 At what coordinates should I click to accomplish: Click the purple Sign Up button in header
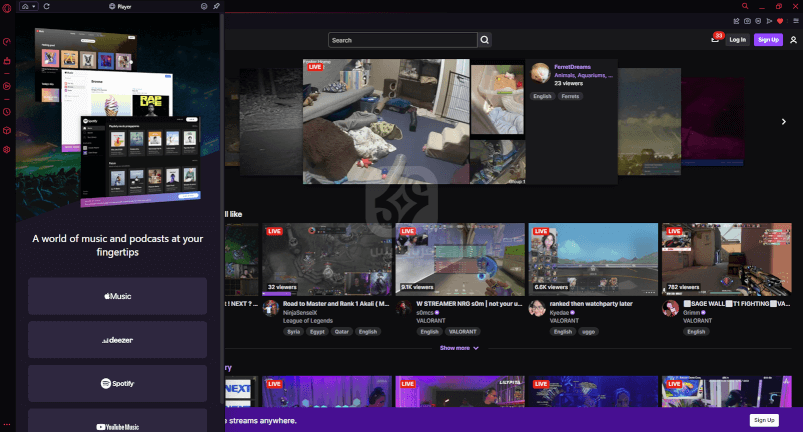[x=768, y=39]
